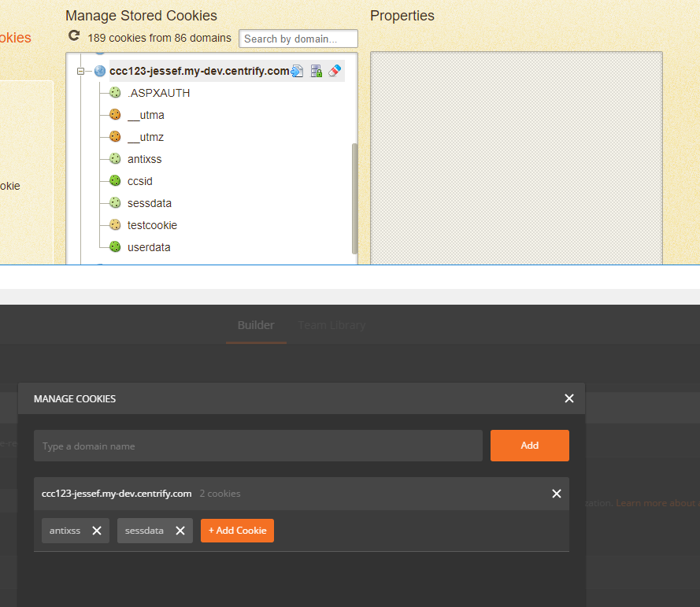Screen dimensions: 700x607
Task: Remove the antixss cookie chip
Action: coord(98,530)
